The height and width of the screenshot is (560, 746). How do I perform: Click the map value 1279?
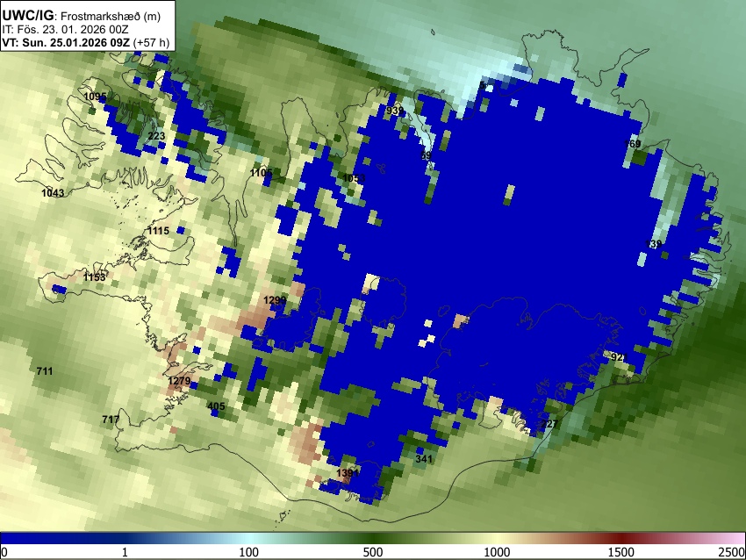pos(179,381)
